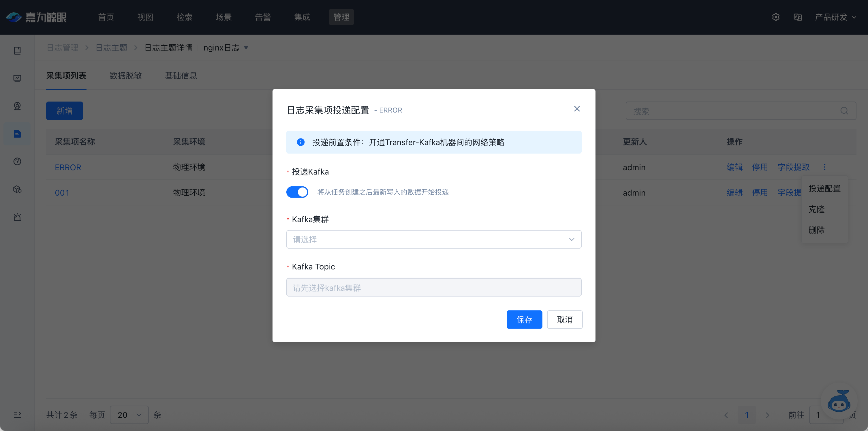Click the search magnifier icon
Image resolution: width=868 pixels, height=431 pixels.
point(844,111)
